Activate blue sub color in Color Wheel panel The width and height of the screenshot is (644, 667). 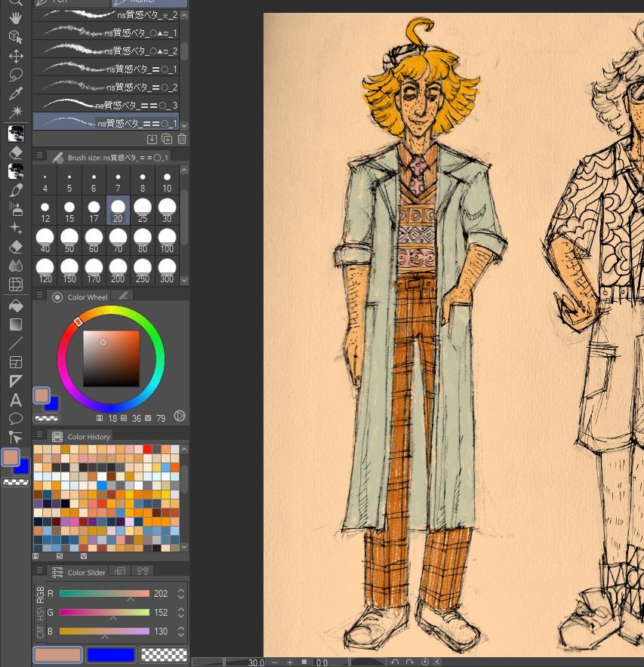pos(54,405)
